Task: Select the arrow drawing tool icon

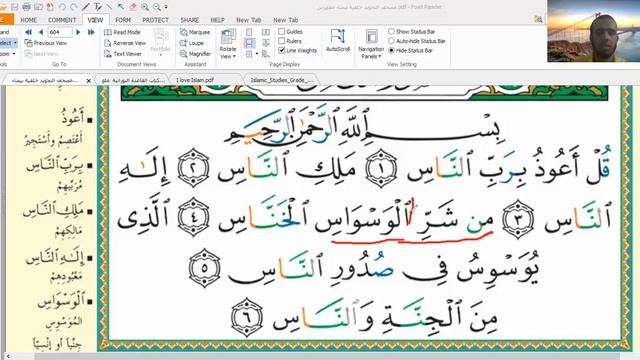Action: point(121,7)
